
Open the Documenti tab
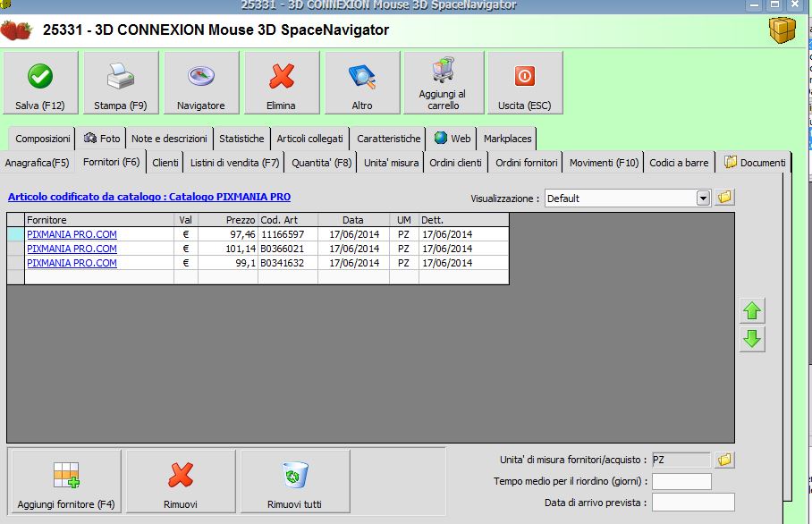coord(755,163)
